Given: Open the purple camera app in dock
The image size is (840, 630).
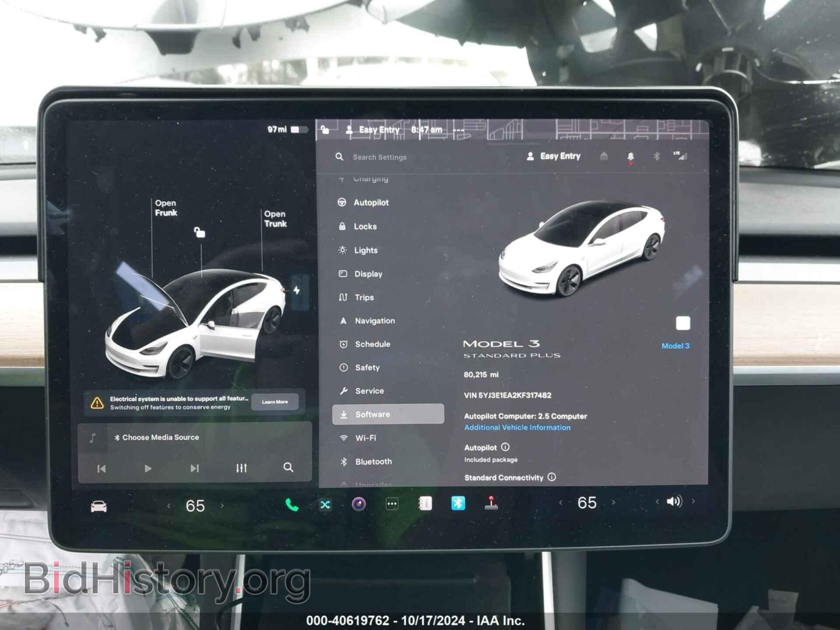Looking at the screenshot, I should tap(359, 504).
